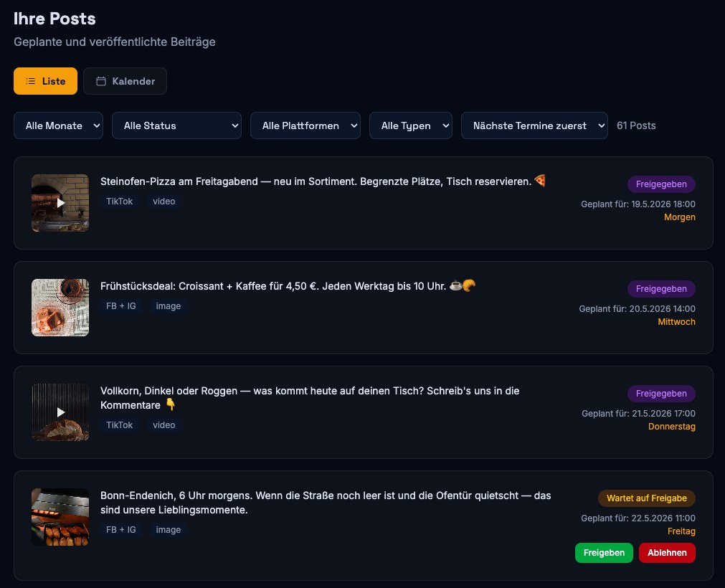Open the Nächste Termine zuerst sort dropdown

[534, 125]
